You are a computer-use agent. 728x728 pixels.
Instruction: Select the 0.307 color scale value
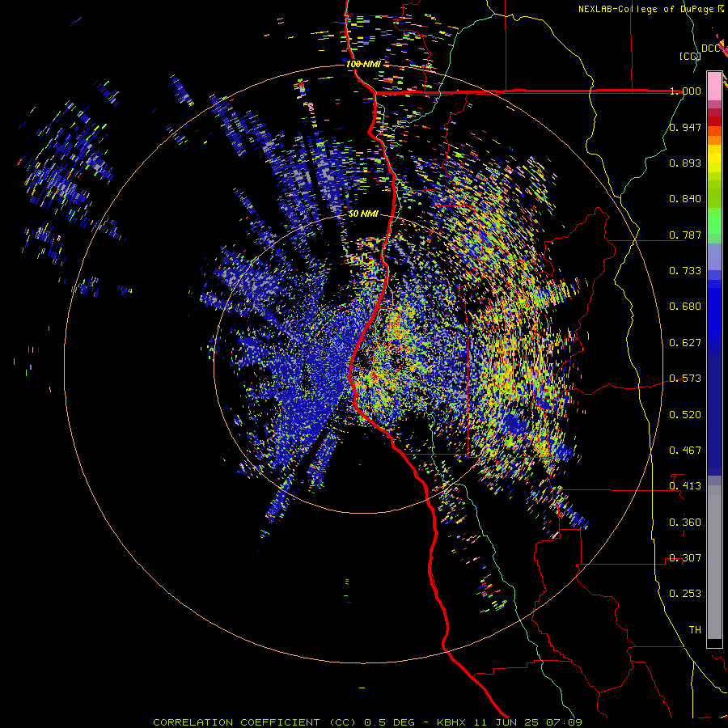[x=685, y=558]
